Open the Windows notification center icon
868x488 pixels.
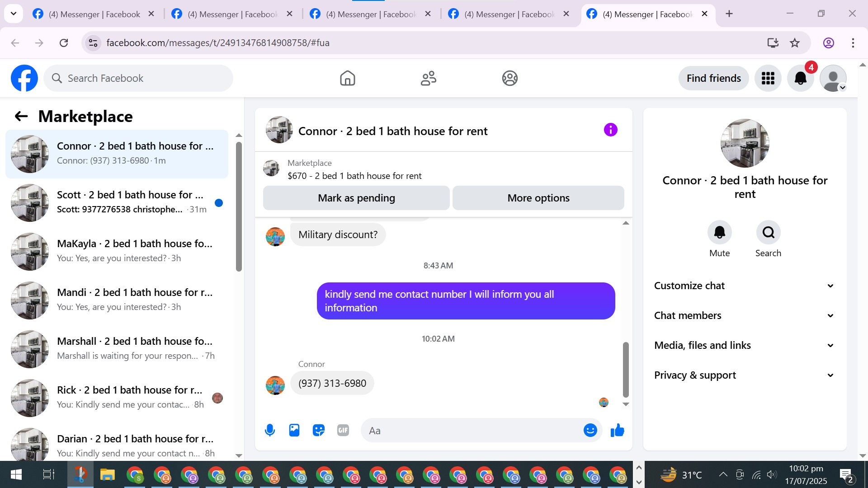tap(846, 474)
